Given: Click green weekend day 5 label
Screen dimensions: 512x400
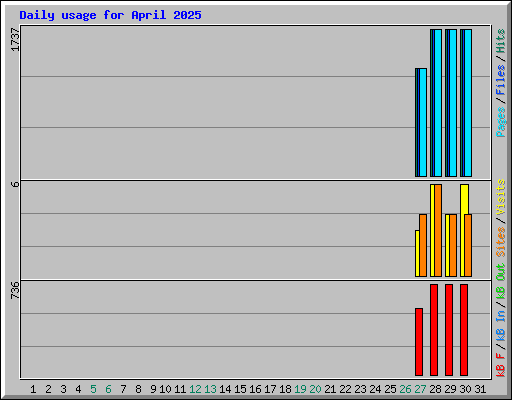Looking at the screenshot, I should [93, 389].
